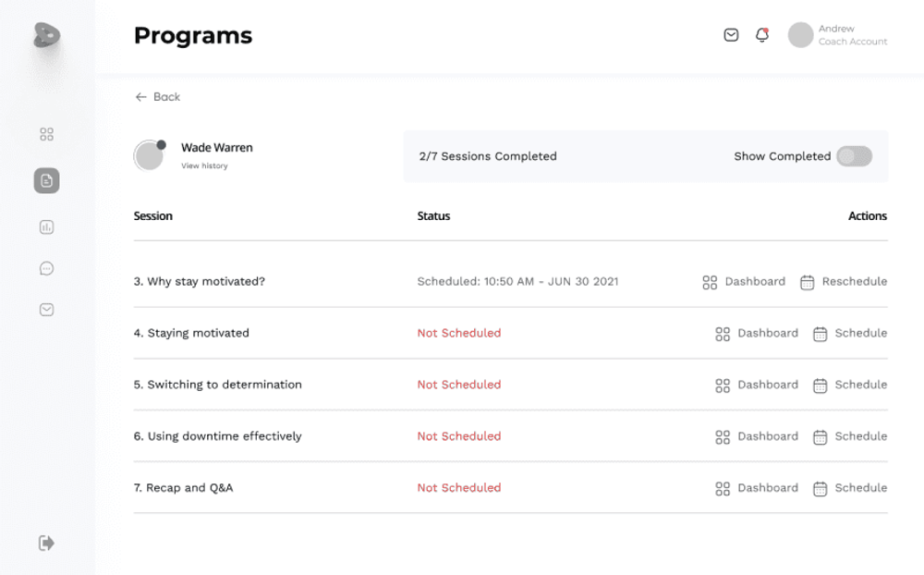The image size is (924, 575).
Task: Click the Dashboard grid icon for session 3
Action: coord(710,283)
